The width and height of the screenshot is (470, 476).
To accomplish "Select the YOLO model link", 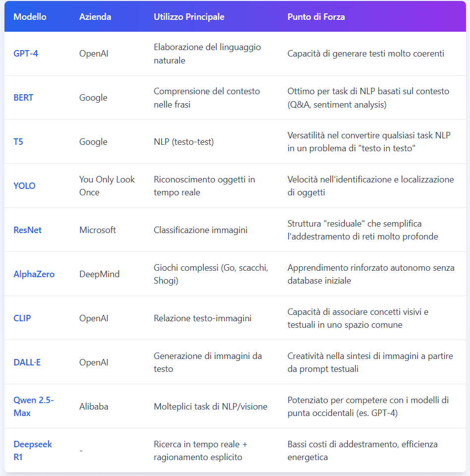I will click(x=24, y=185).
